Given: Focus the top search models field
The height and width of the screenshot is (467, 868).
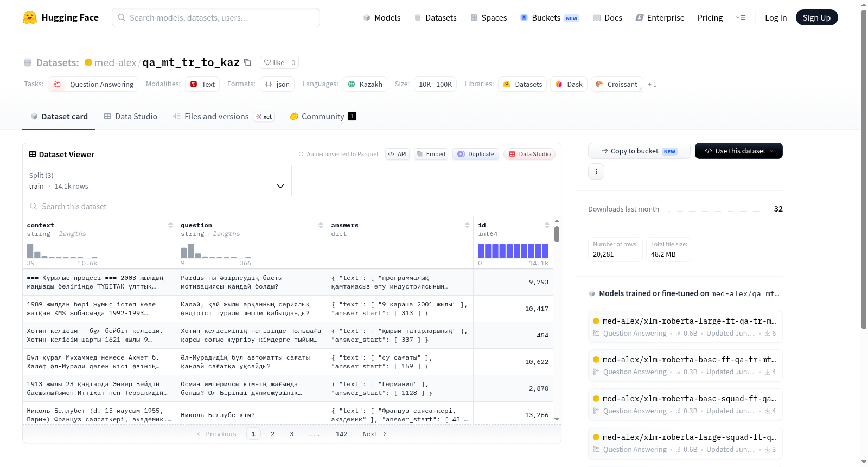Looking at the screenshot, I should tap(216, 17).
